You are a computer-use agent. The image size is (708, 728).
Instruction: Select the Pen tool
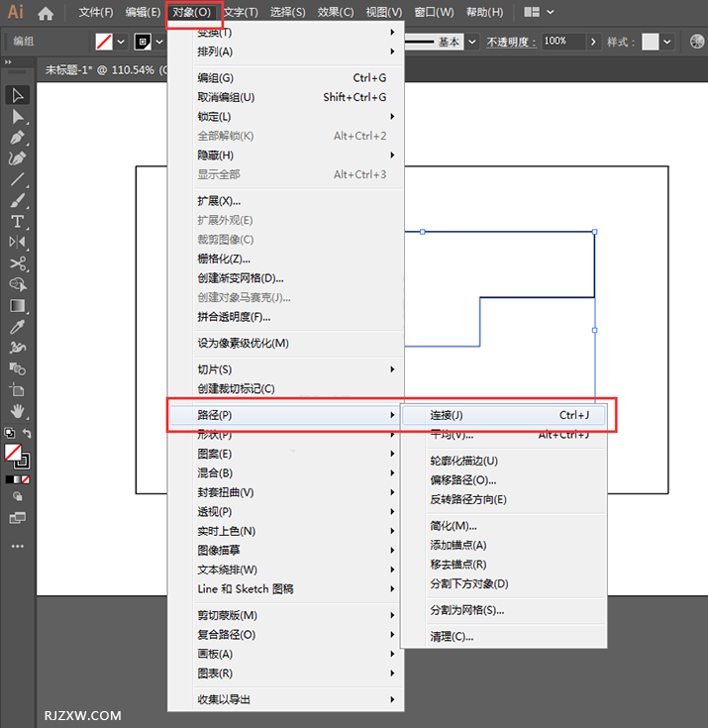point(18,138)
